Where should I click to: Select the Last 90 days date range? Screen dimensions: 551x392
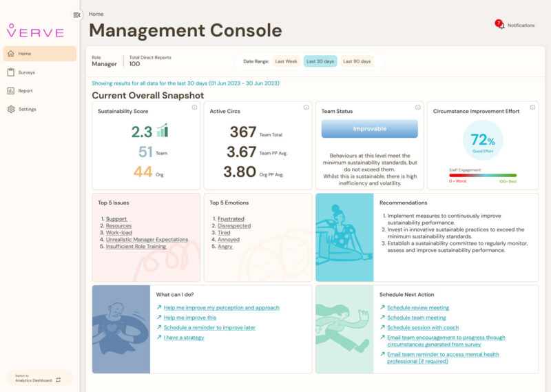coord(357,61)
